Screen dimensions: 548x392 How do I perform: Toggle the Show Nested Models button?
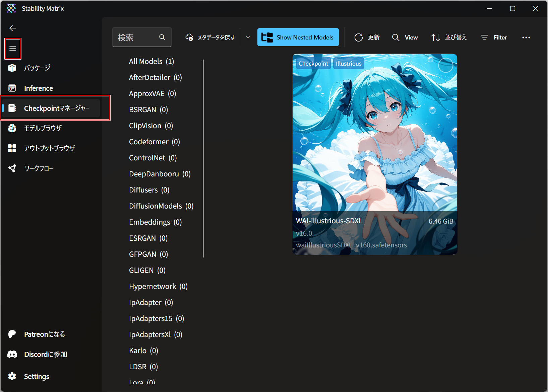pyautogui.click(x=298, y=37)
